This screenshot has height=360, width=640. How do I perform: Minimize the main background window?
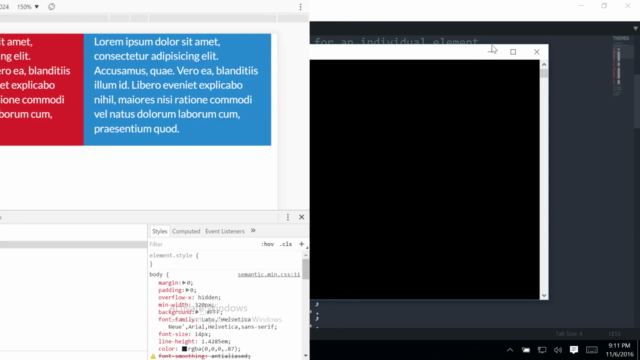(581, 6)
